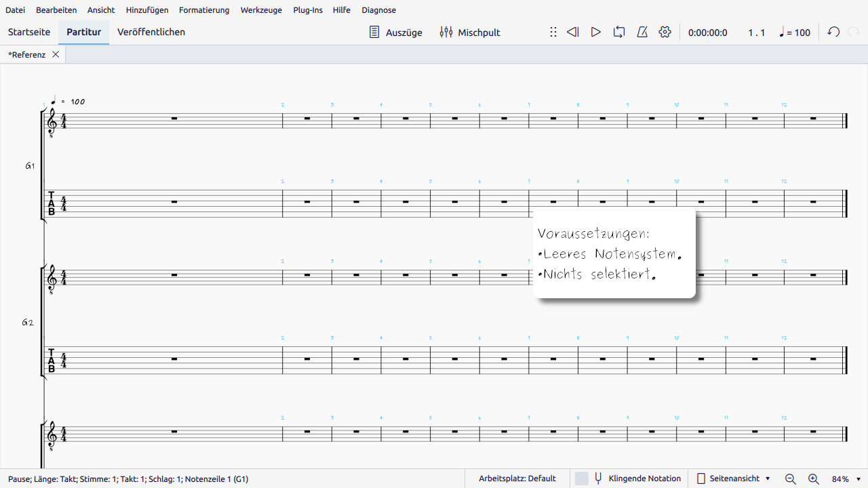This screenshot has width=868, height=488.
Task: Close the *Referenz score tab
Action: [x=56, y=54]
